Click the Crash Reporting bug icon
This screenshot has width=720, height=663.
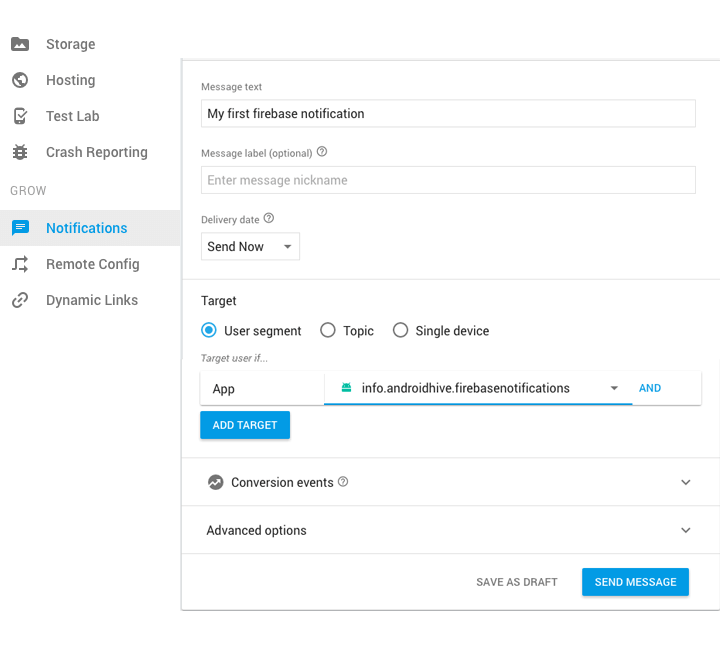point(20,152)
